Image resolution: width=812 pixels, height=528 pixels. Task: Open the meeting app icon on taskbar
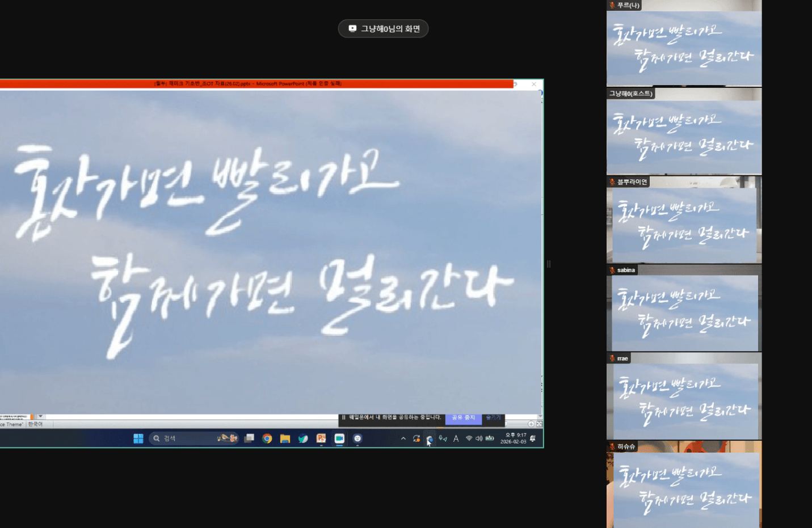pyautogui.click(x=339, y=438)
